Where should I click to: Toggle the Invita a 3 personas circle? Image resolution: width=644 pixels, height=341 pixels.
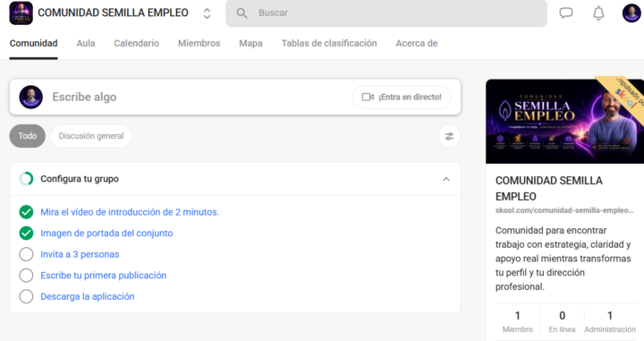point(26,254)
